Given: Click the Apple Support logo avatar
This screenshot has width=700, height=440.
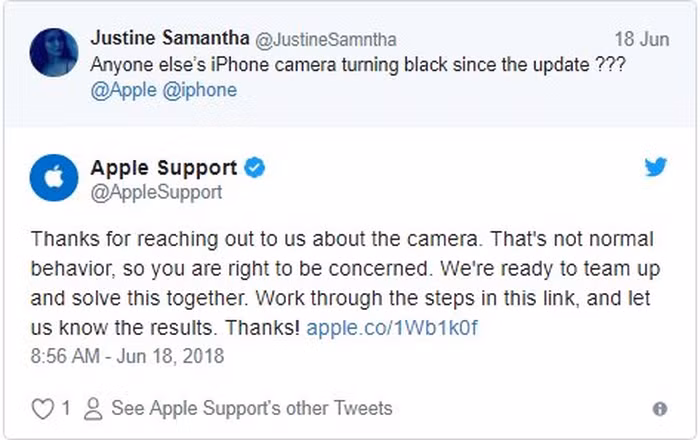Looking at the screenshot, I should pos(54,179).
